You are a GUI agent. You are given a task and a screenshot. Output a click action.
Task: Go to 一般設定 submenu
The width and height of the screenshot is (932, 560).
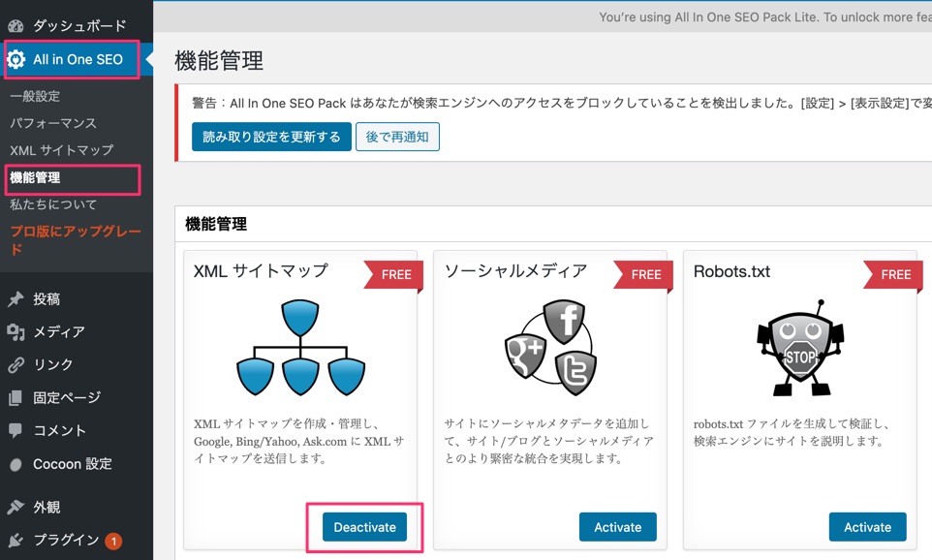point(35,96)
